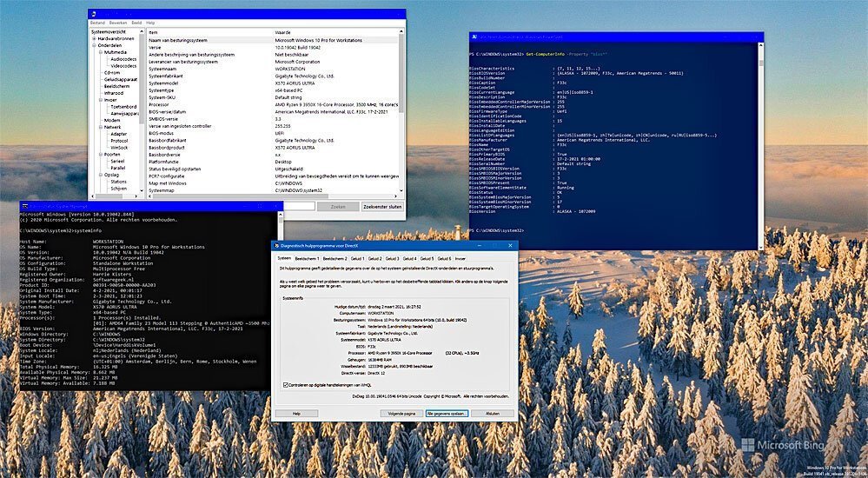Click the System Information window title icon
This screenshot has height=478, width=868.
[94, 14]
